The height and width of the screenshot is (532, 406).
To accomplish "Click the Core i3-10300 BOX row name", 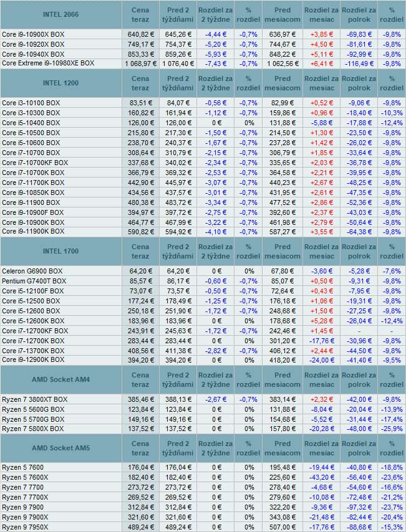I will 31,113.
